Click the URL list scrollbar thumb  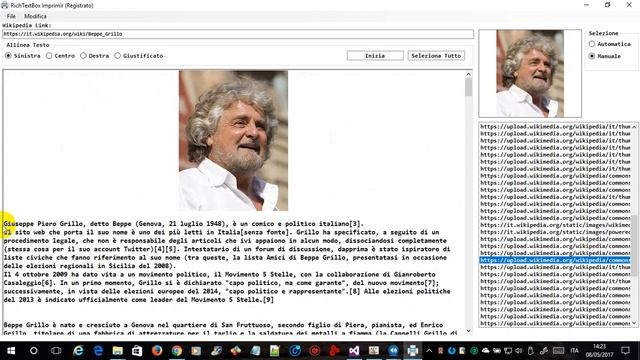pos(634,245)
